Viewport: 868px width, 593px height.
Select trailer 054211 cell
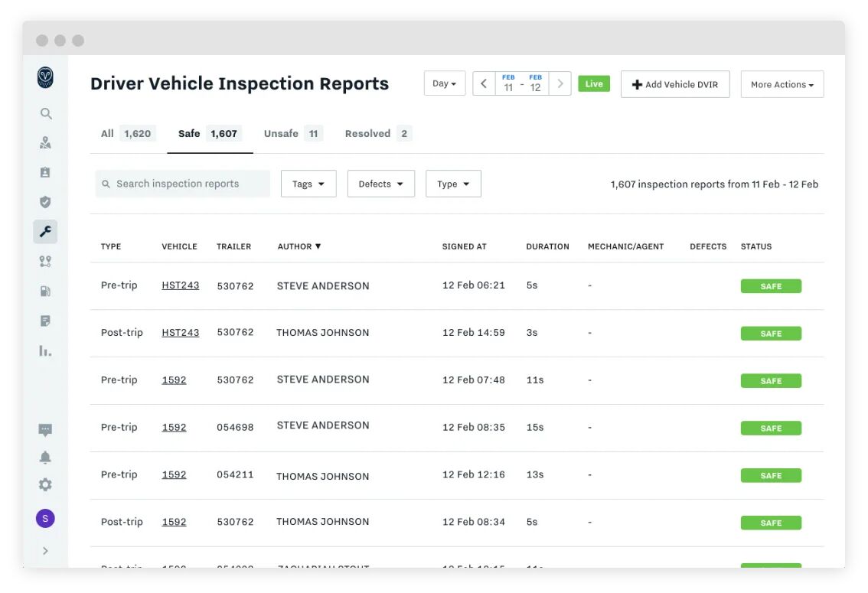pyautogui.click(x=235, y=474)
